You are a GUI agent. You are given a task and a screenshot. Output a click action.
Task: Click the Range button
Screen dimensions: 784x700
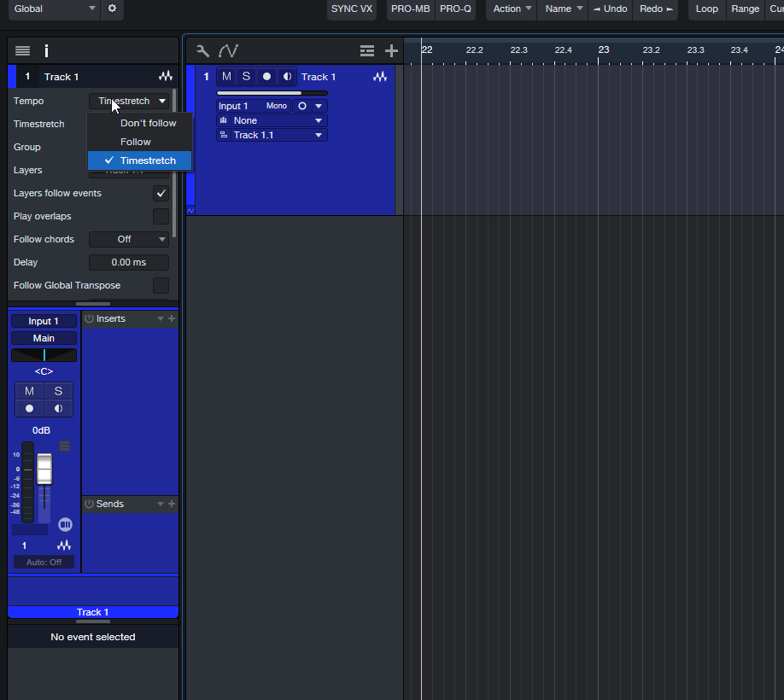coord(745,9)
